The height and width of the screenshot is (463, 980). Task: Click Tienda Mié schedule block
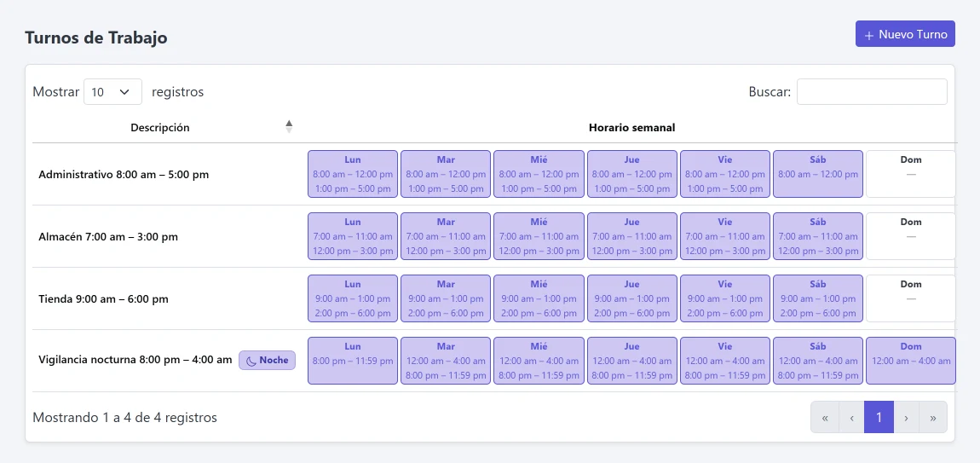point(539,298)
